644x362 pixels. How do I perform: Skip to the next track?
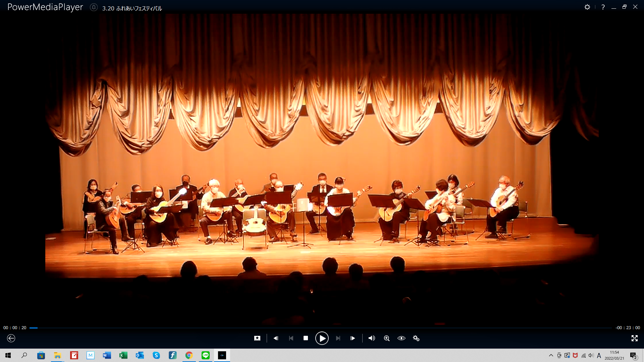coord(338,338)
